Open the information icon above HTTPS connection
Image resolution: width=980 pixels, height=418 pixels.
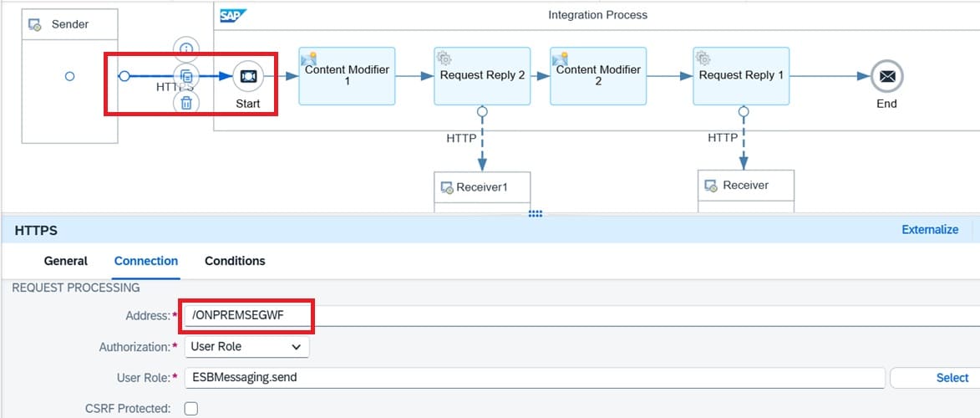(186, 48)
